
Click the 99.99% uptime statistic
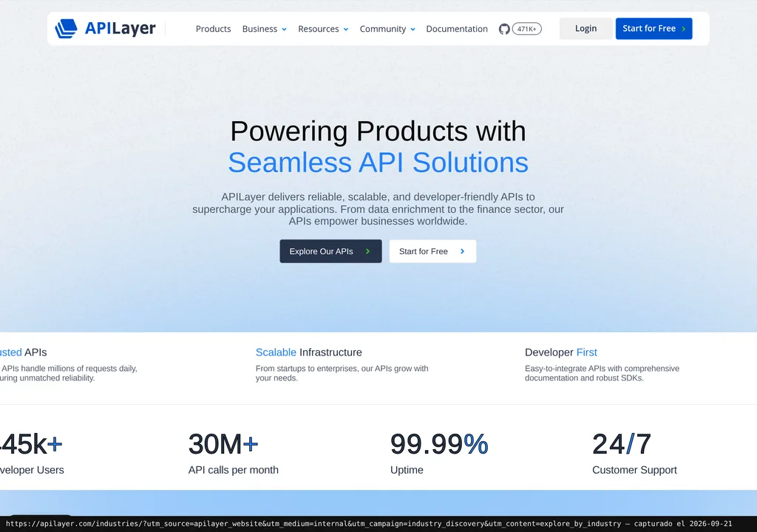click(x=439, y=444)
